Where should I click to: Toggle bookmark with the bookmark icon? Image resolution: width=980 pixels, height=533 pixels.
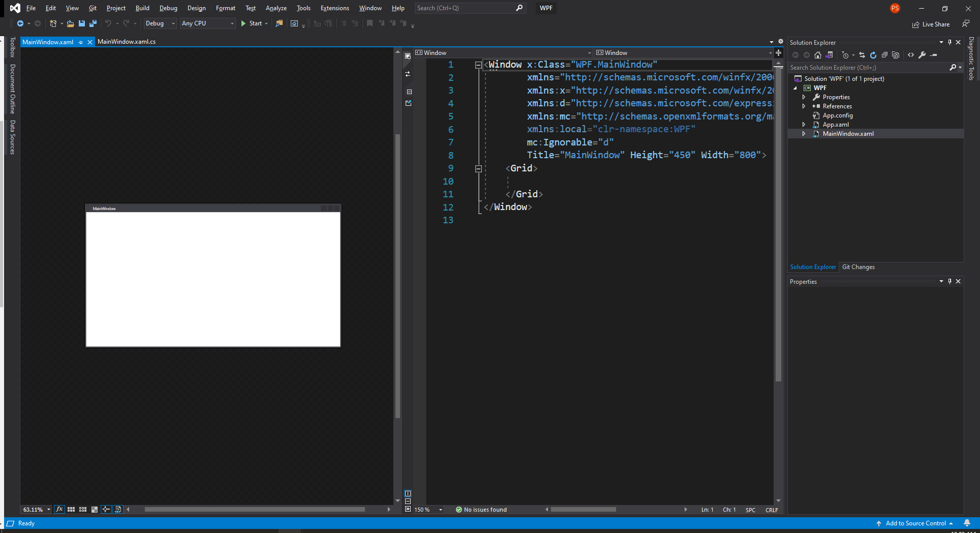(370, 23)
